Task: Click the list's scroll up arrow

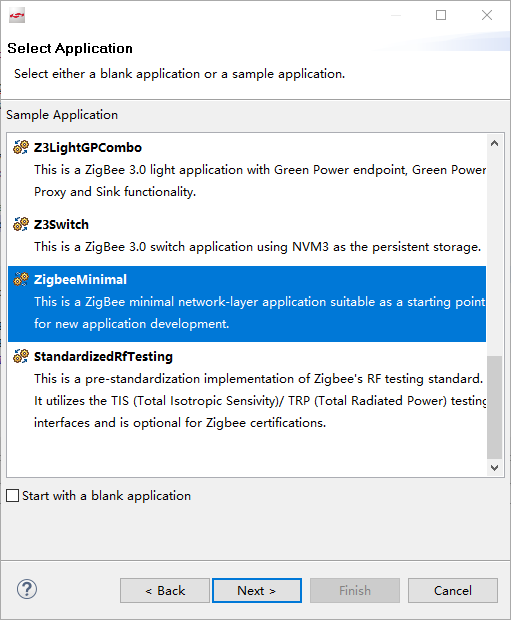Action: (494, 143)
